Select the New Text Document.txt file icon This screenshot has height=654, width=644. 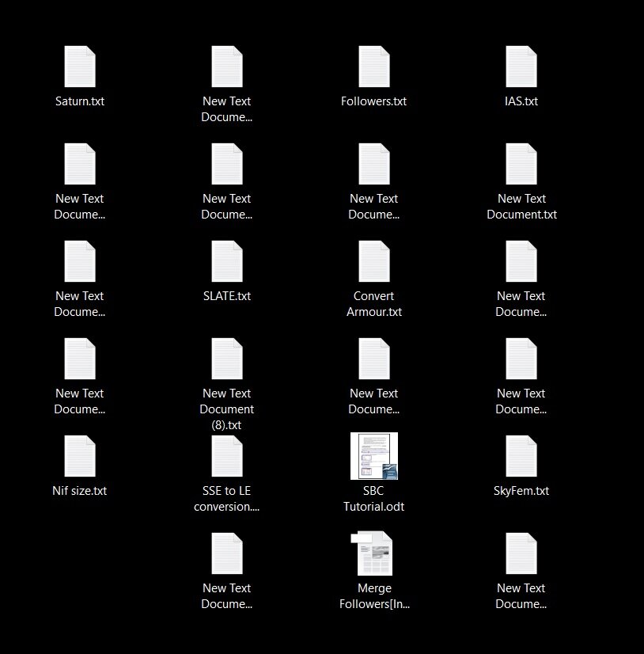point(521,164)
